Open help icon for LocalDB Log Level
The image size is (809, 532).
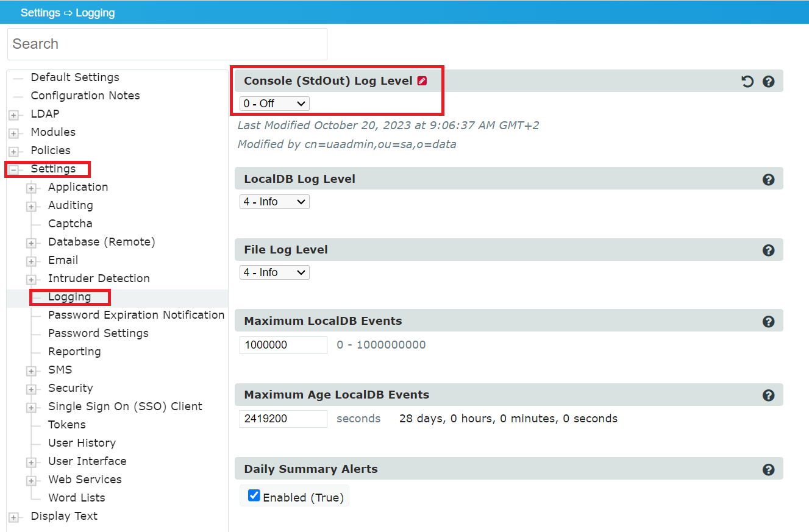(x=769, y=180)
